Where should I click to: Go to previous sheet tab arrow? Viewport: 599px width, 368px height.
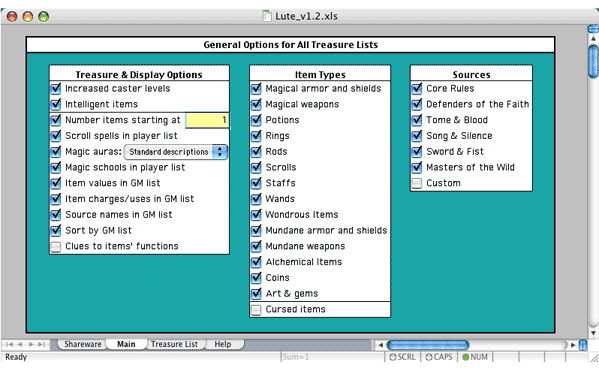(x=20, y=344)
